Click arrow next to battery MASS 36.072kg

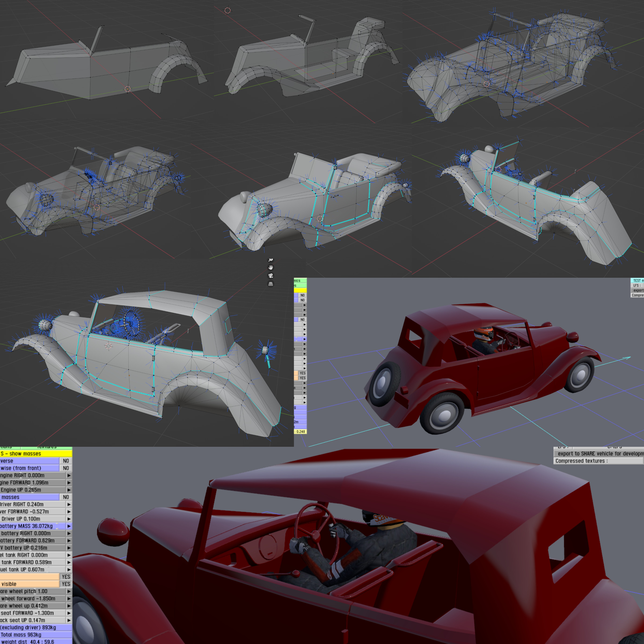pos(69,526)
